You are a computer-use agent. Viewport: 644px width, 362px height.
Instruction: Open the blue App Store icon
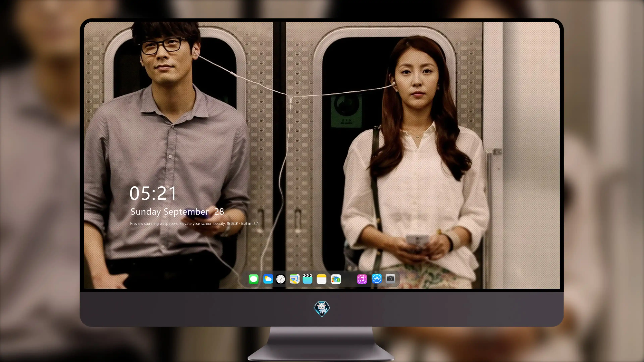(377, 279)
